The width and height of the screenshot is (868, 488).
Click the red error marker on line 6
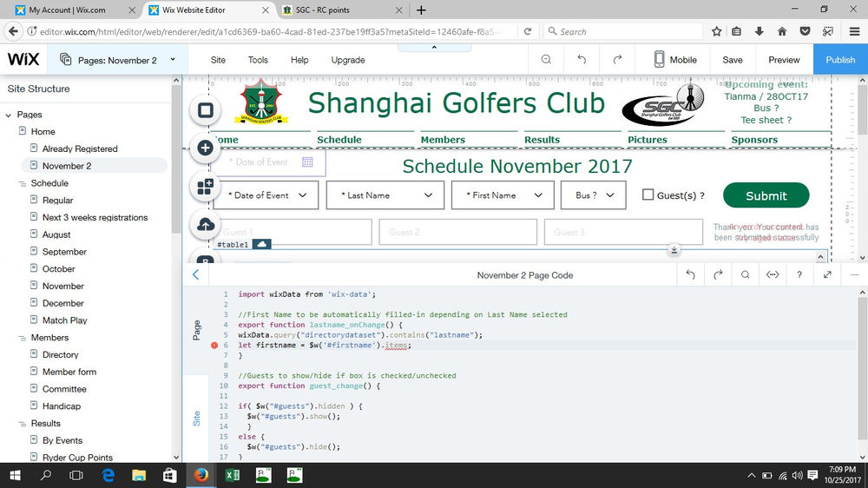(214, 345)
